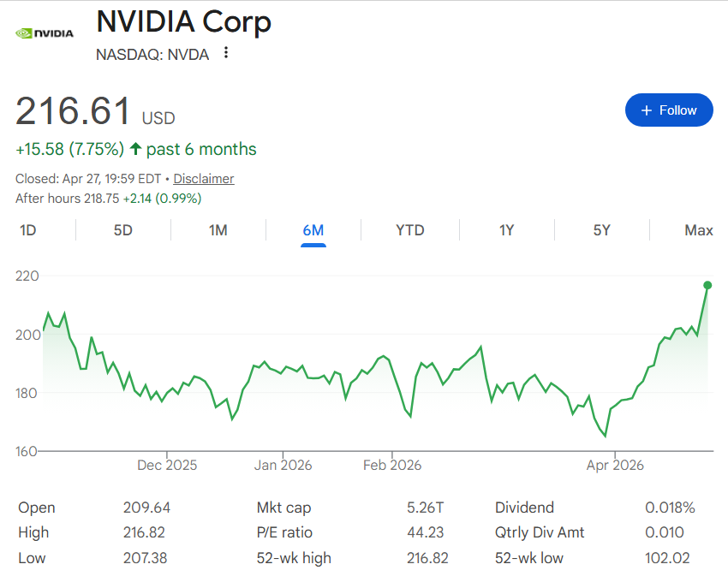Click the green upward arrow next to 7.75%
728x588 pixels.
pos(135,149)
